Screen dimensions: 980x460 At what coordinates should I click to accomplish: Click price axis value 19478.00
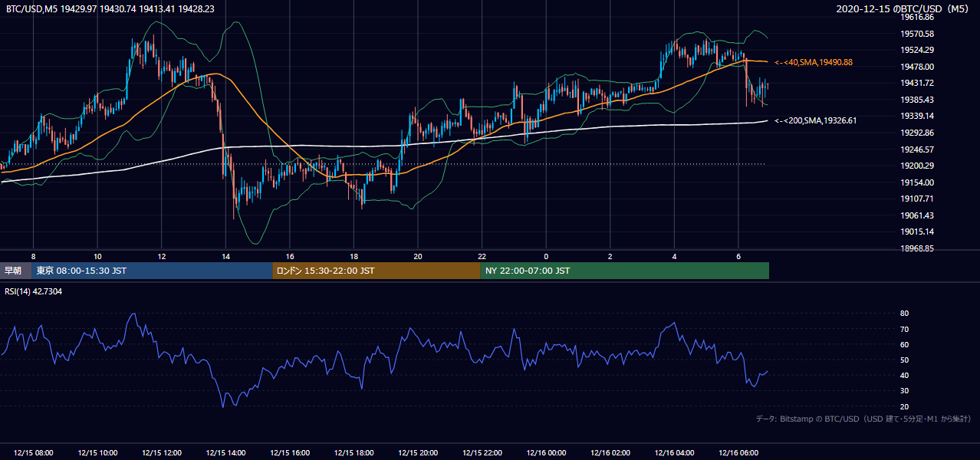(917, 67)
